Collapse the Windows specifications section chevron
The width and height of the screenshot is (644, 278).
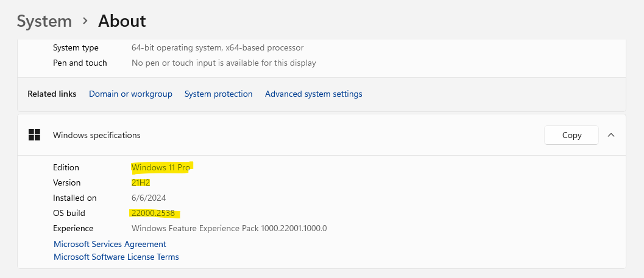point(611,135)
